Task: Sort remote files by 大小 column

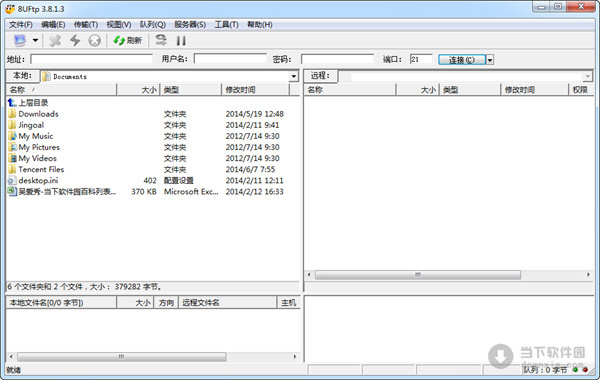Action: [x=417, y=90]
